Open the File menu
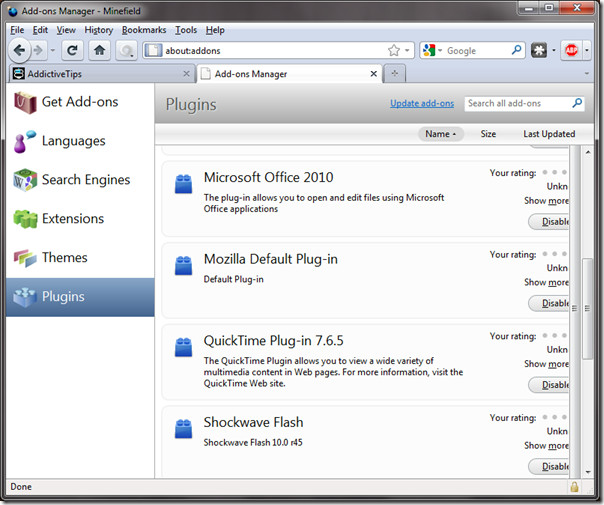The image size is (604, 505). [x=17, y=30]
